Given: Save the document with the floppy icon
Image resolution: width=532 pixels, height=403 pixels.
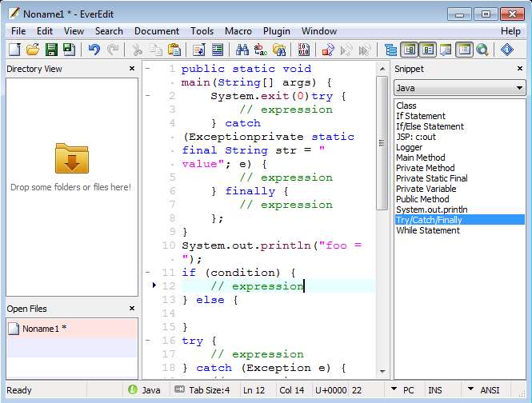Looking at the screenshot, I should (51, 50).
